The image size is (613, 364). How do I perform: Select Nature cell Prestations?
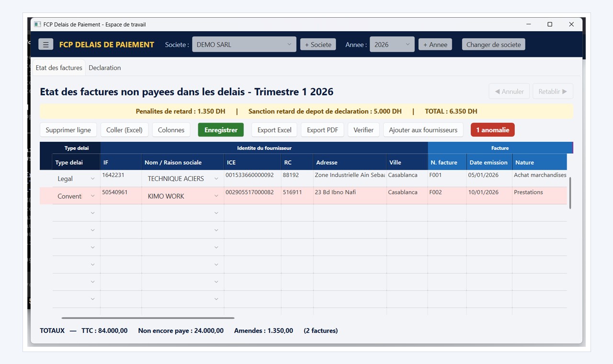pyautogui.click(x=540, y=195)
